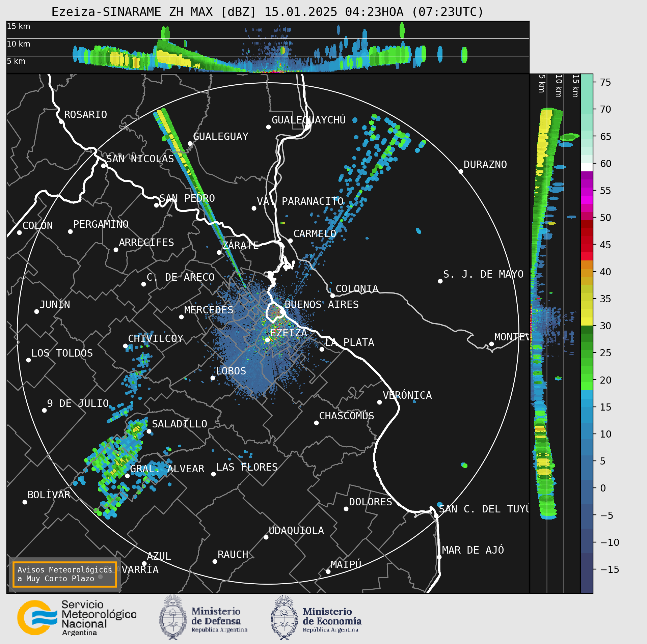
Task: Click the PERGAMINO city label
Action: coord(101,224)
